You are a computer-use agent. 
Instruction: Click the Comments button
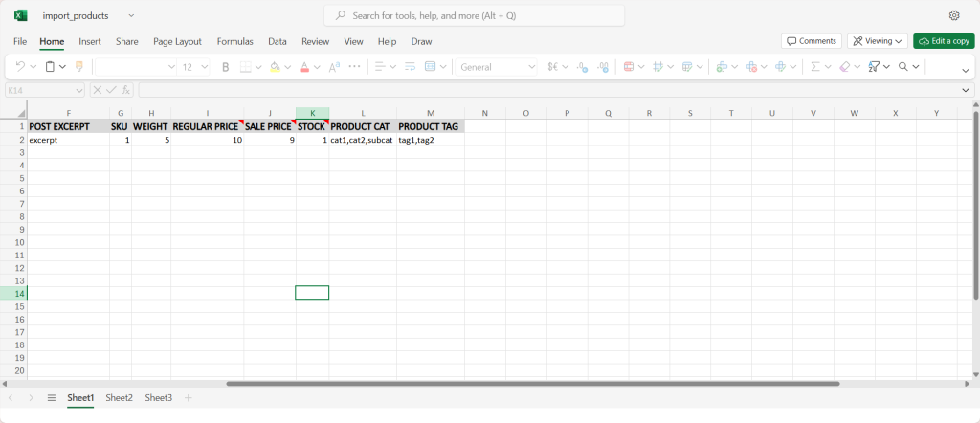pos(812,41)
